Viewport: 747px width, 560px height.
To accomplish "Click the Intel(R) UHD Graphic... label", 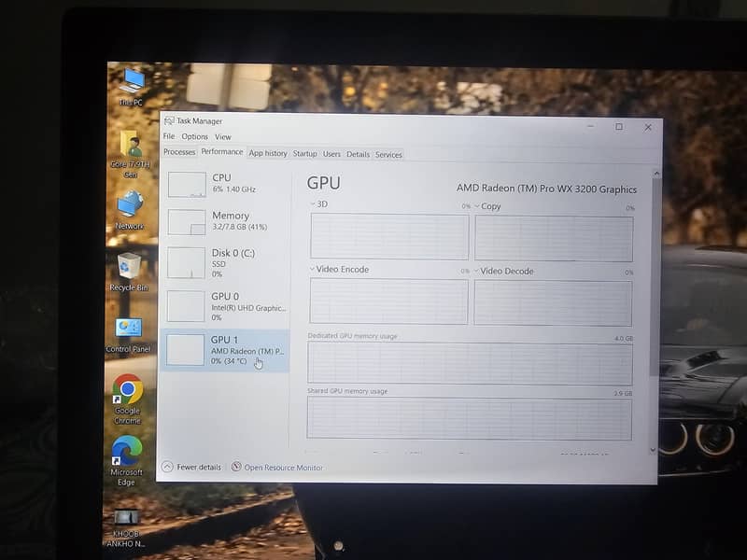I will coord(248,308).
